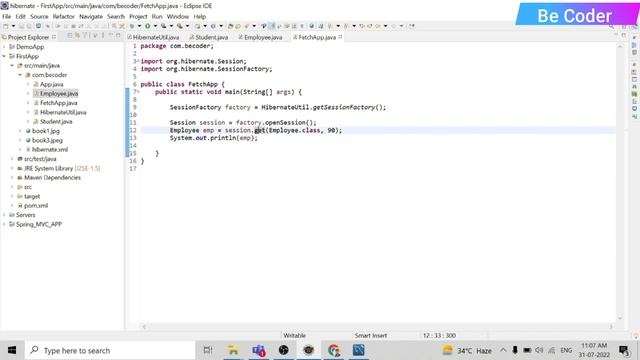Image resolution: width=640 pixels, height=360 pixels.
Task: Open Microsoft Teams from taskbar
Action: point(258,350)
